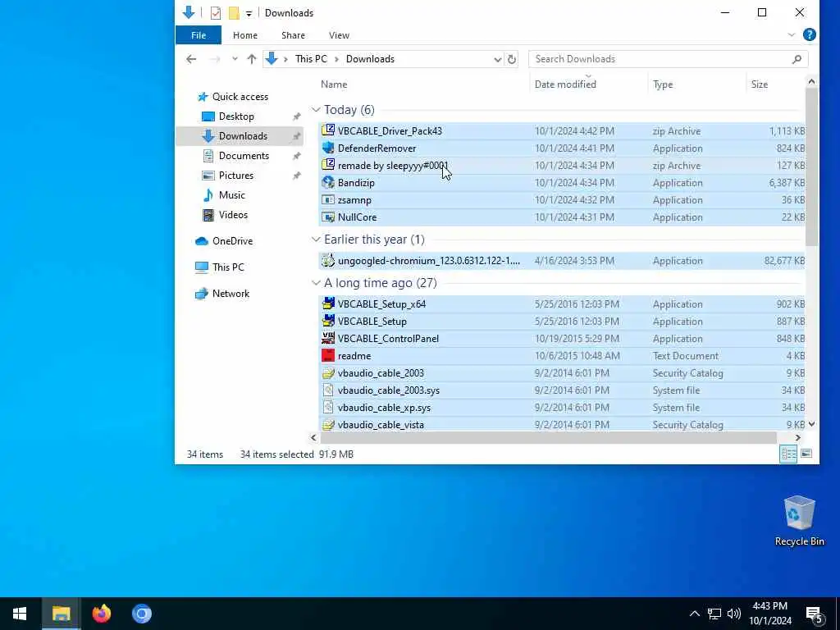Viewport: 840px width, 630px height.
Task: Select the vbaudio_cable_2003 security catalog icon
Action: [328, 373]
